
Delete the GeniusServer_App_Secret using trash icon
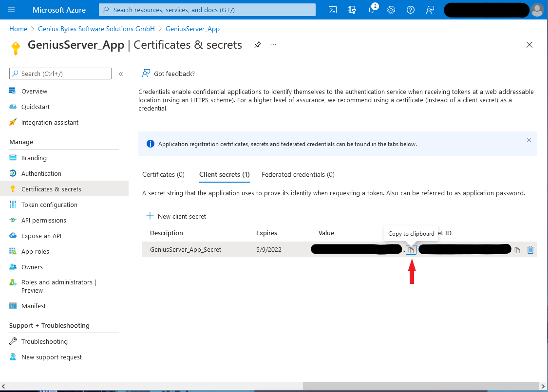(x=530, y=250)
